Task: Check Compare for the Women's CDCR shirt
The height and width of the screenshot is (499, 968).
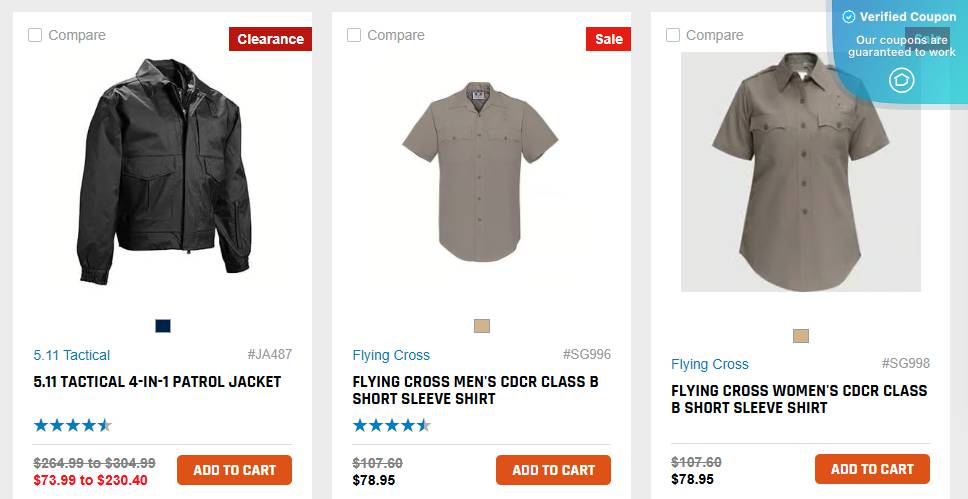Action: click(x=673, y=35)
